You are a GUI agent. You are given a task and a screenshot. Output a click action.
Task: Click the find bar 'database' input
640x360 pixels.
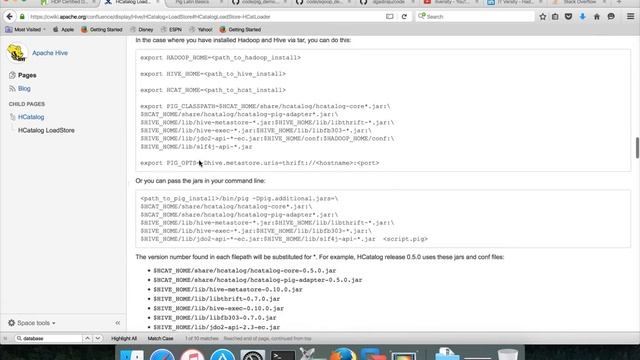[x=48, y=338]
